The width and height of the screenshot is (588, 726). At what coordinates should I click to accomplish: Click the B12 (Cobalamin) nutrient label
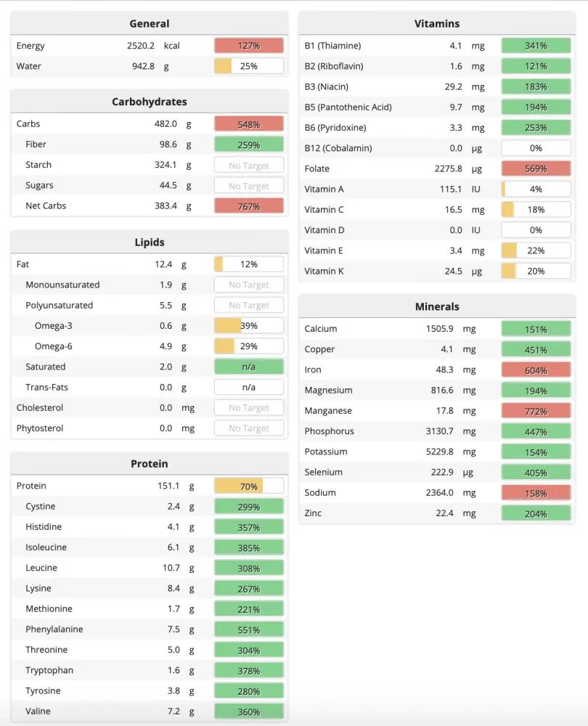pos(338,148)
